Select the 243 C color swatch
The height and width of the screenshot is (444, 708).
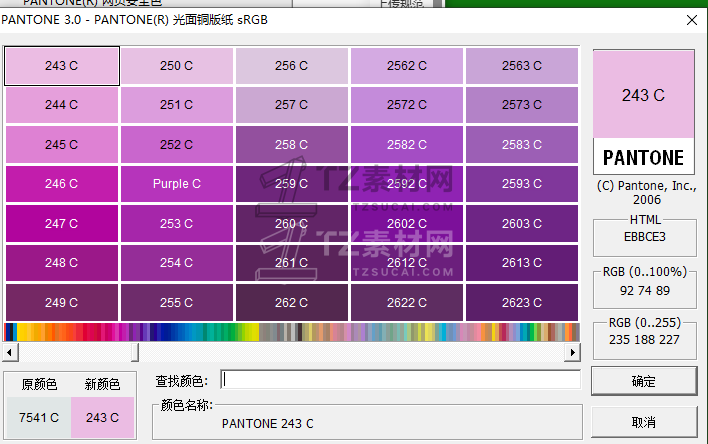coord(62,66)
